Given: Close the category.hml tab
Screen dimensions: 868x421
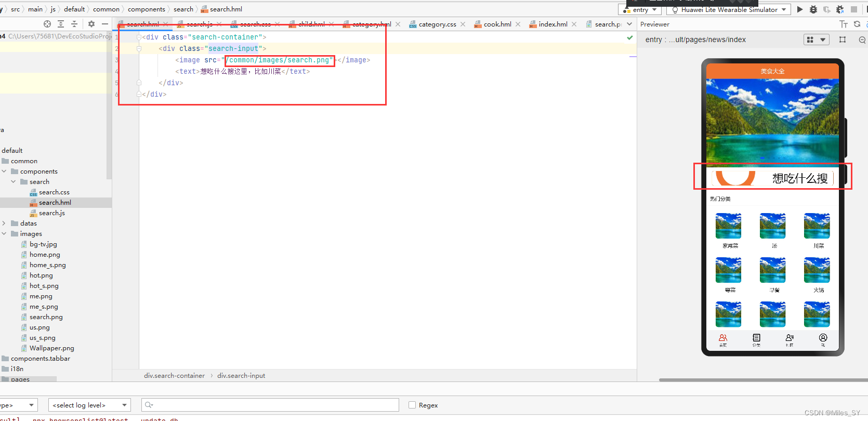Looking at the screenshot, I should (x=398, y=24).
